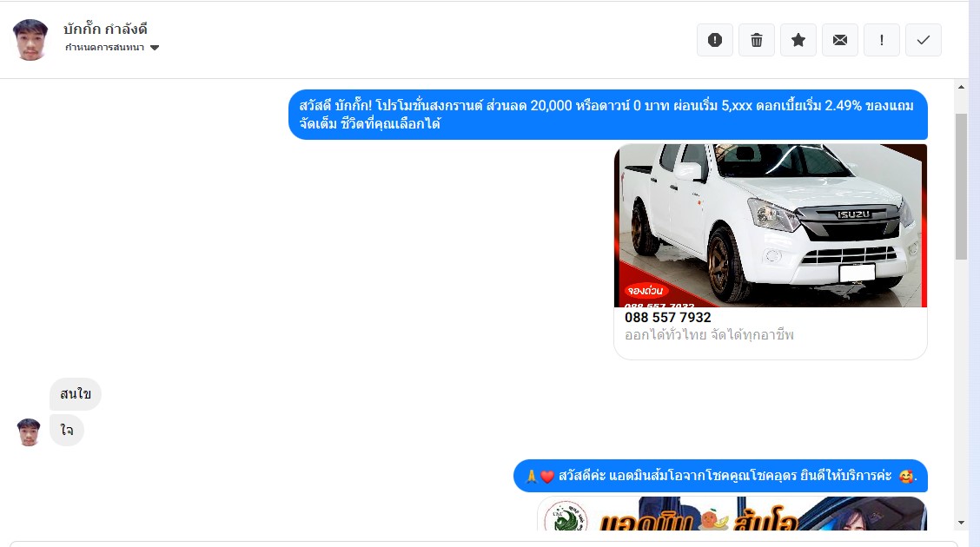
Task: Delete conversation using trash icon
Action: click(756, 40)
